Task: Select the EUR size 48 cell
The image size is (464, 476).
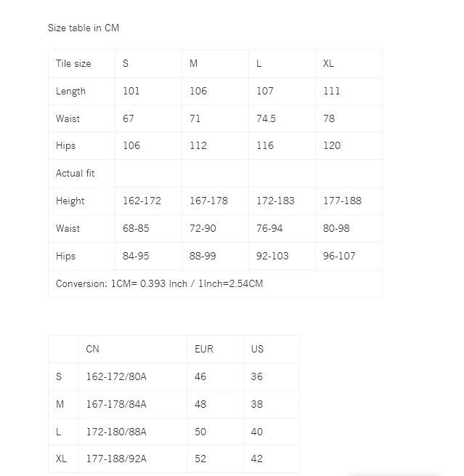Action: click(x=216, y=404)
